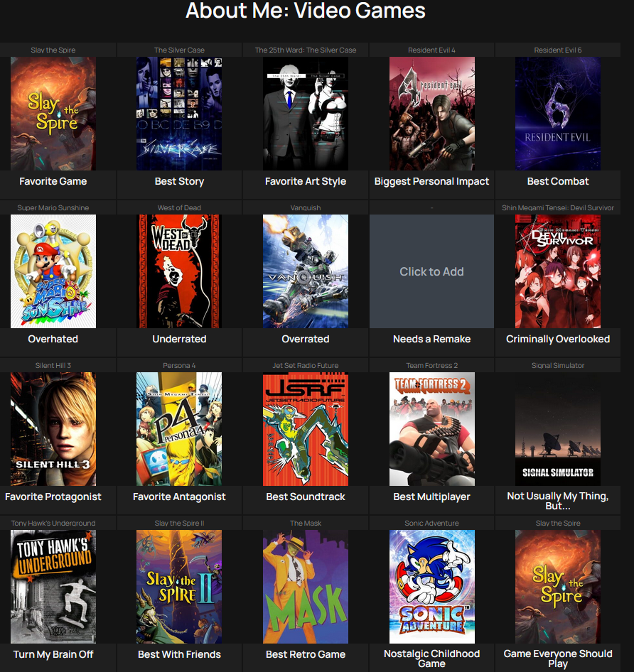The height and width of the screenshot is (672, 634).
Task: Select the 'Favorite Antagonist' label
Action: point(179,497)
